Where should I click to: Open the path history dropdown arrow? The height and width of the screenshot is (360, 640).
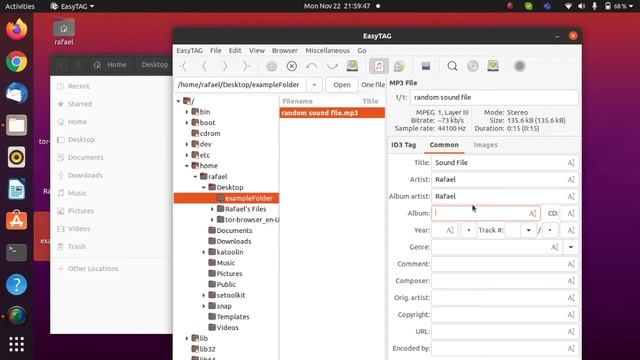coord(314,85)
